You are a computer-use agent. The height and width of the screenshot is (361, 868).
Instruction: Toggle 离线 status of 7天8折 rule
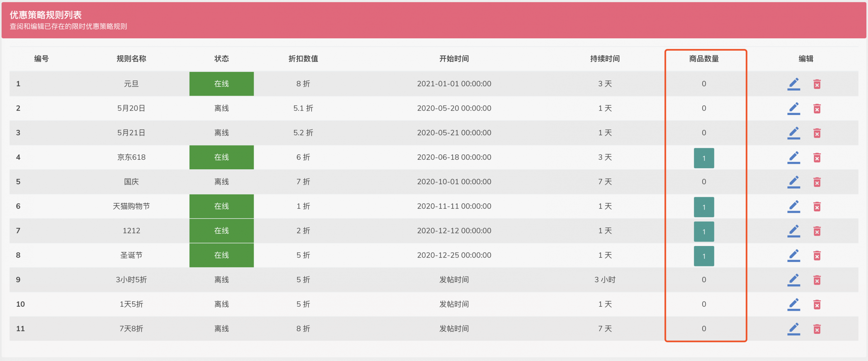[221, 329]
